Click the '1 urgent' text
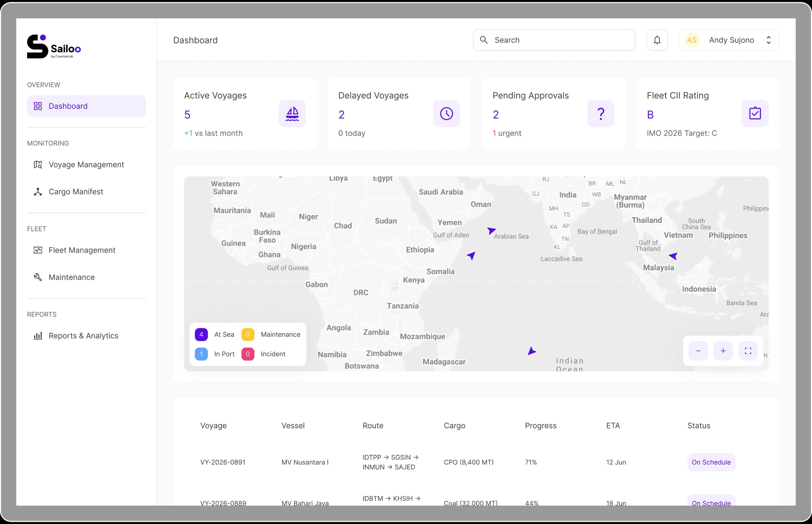The image size is (812, 524). click(507, 133)
